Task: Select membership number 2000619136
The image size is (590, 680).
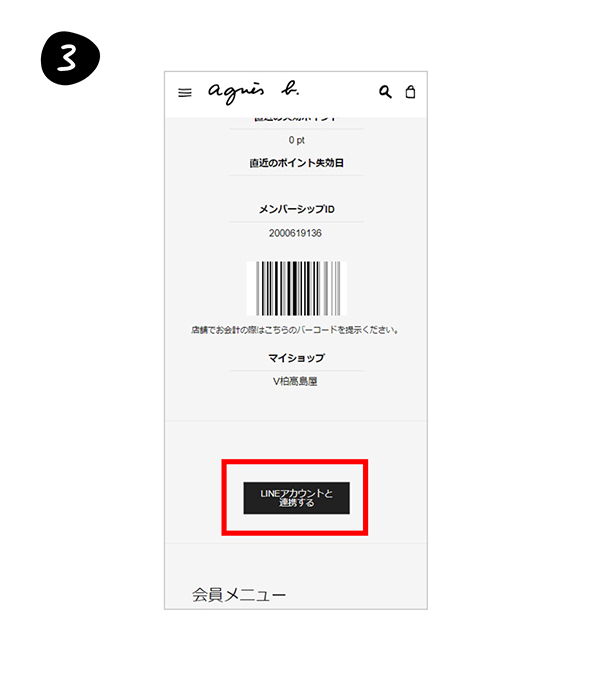Action: click(295, 233)
